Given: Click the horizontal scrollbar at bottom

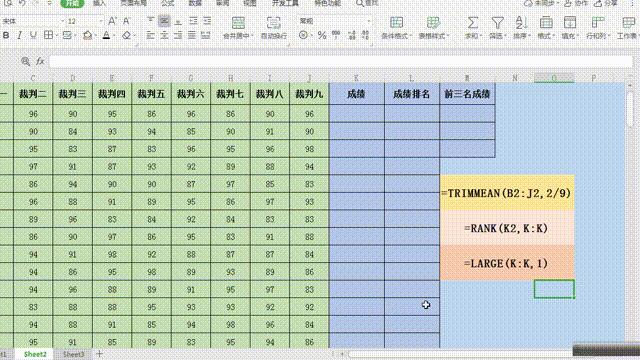Looking at the screenshot, I should 461,354.
